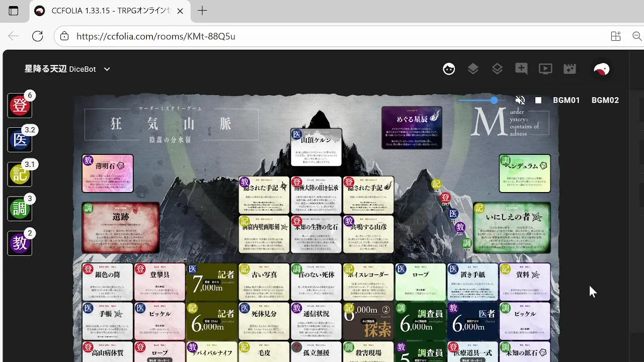Image resolution: width=644 pixels, height=362 pixels.
Task: Stop BGM with the square stop button
Action: click(538, 100)
